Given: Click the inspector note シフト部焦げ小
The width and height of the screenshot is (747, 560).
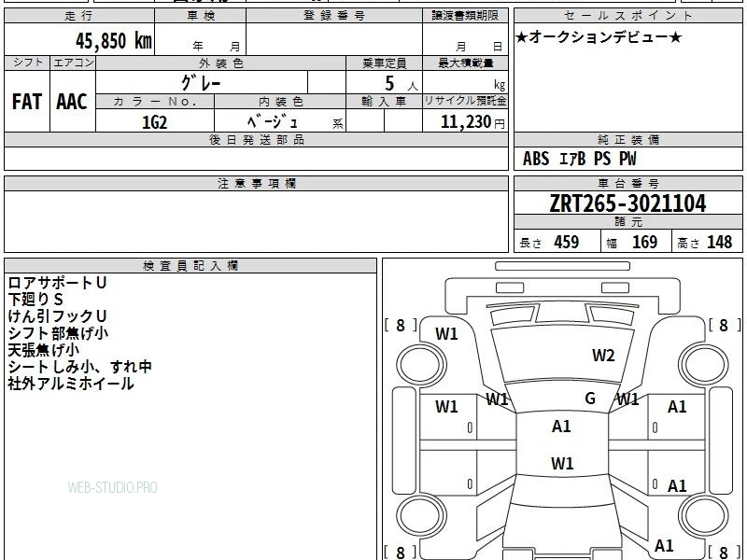Looking at the screenshot, I should (58, 333).
